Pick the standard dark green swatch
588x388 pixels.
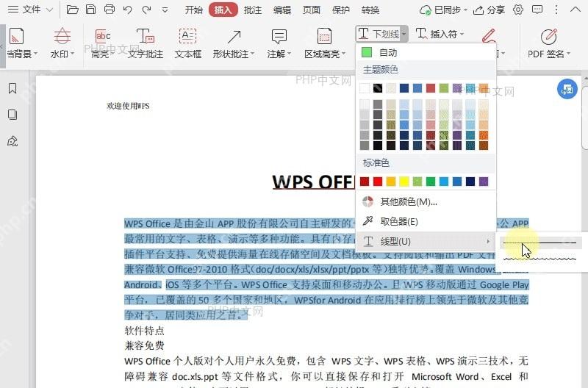[431, 182]
